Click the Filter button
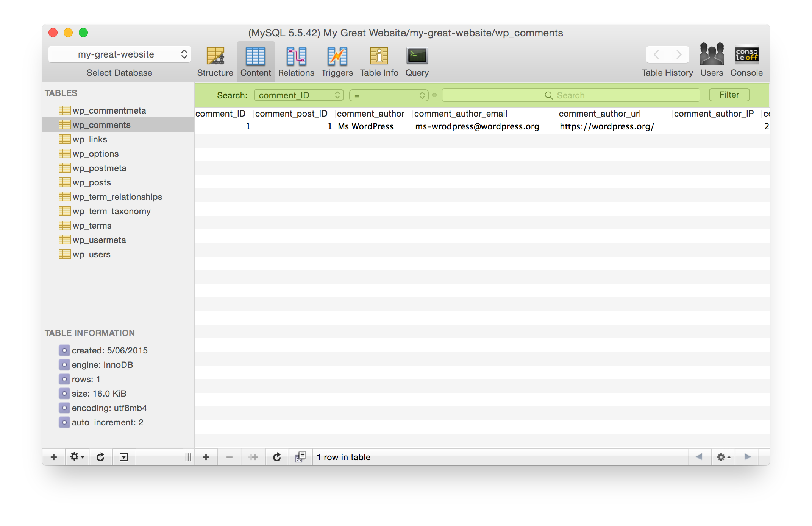 729,95
